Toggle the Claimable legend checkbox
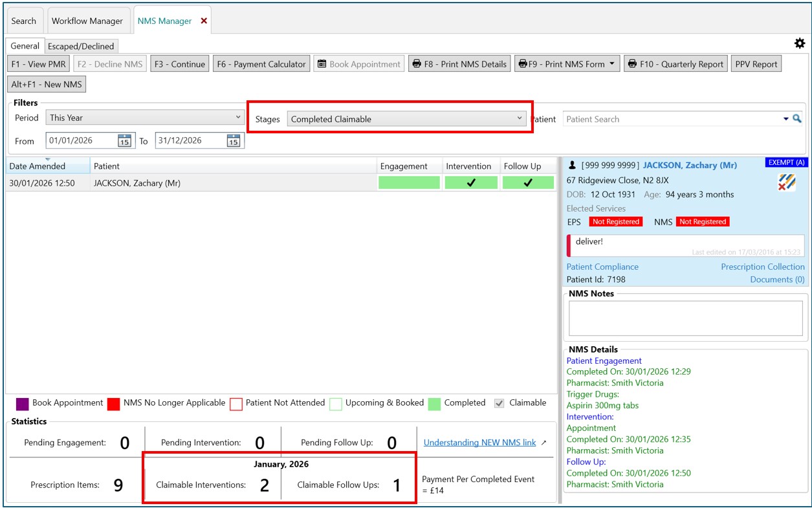 coord(499,403)
